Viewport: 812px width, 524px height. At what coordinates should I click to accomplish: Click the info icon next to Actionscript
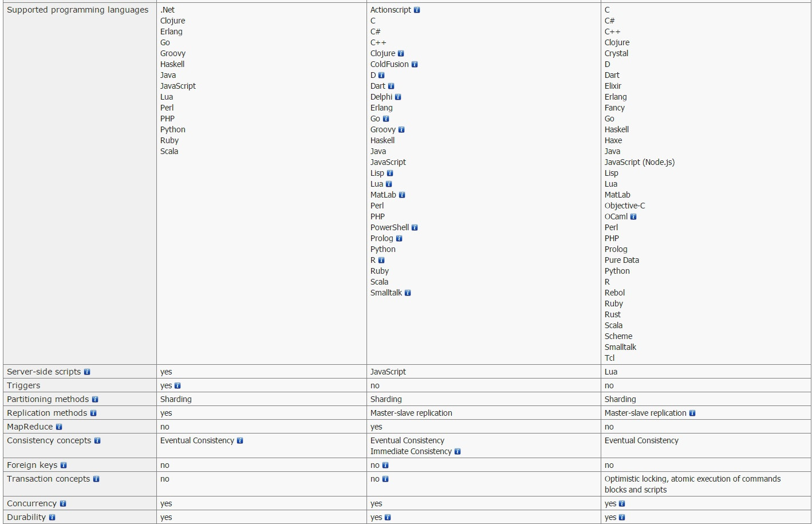(x=417, y=10)
